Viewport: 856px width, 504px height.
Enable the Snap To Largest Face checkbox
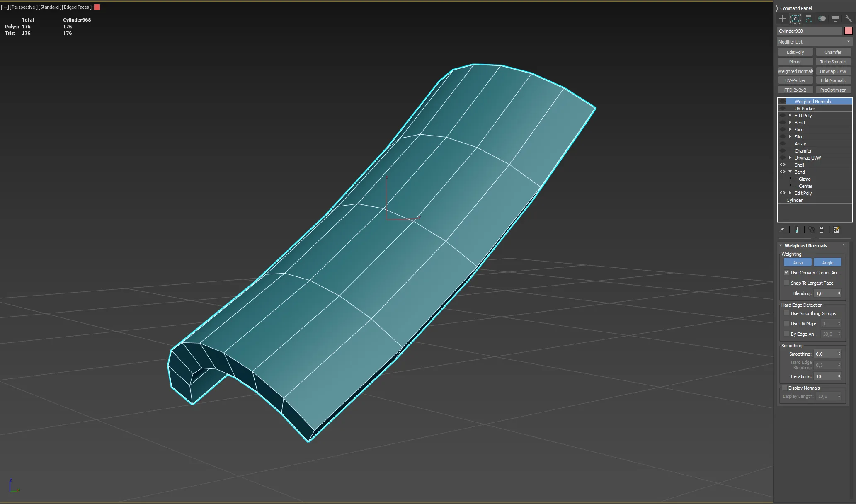pos(787,283)
